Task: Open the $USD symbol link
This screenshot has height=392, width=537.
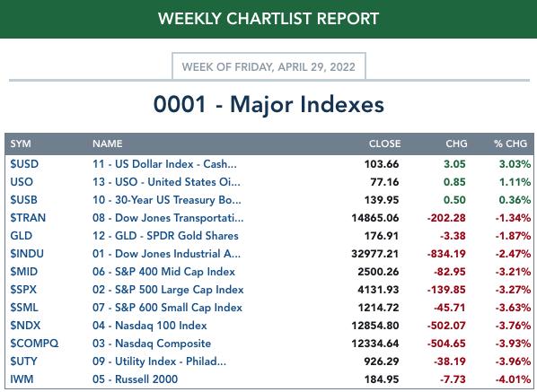Action: click(24, 164)
